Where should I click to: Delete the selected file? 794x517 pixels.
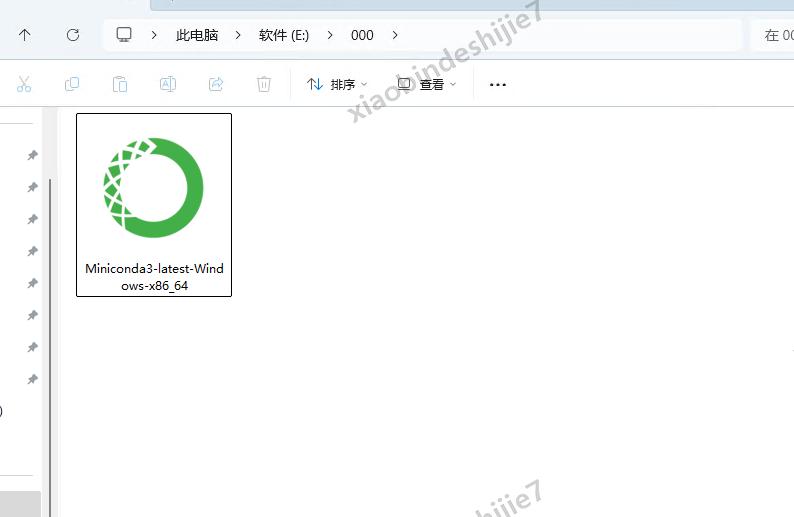point(264,84)
